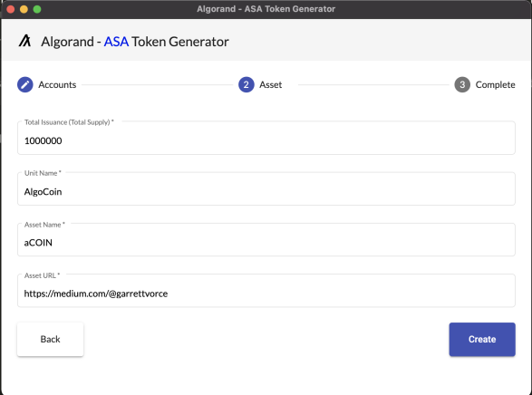Click the Back button
The height and width of the screenshot is (395, 532).
point(50,339)
